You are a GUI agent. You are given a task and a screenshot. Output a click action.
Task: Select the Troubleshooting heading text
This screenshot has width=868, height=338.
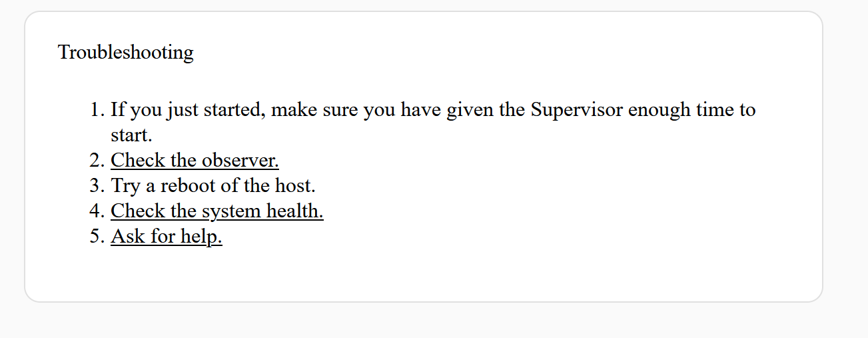pos(126,52)
